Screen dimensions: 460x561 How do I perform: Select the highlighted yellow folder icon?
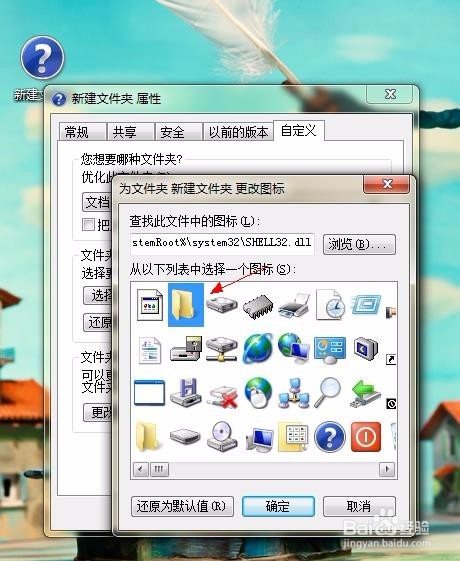[186, 305]
